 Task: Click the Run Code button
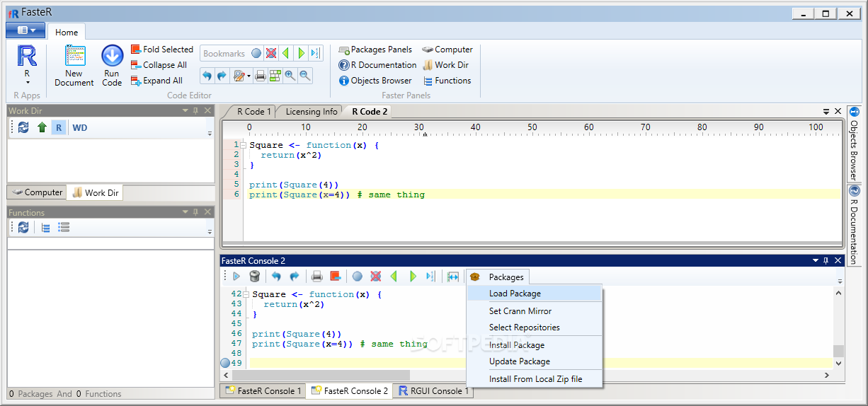click(x=112, y=66)
